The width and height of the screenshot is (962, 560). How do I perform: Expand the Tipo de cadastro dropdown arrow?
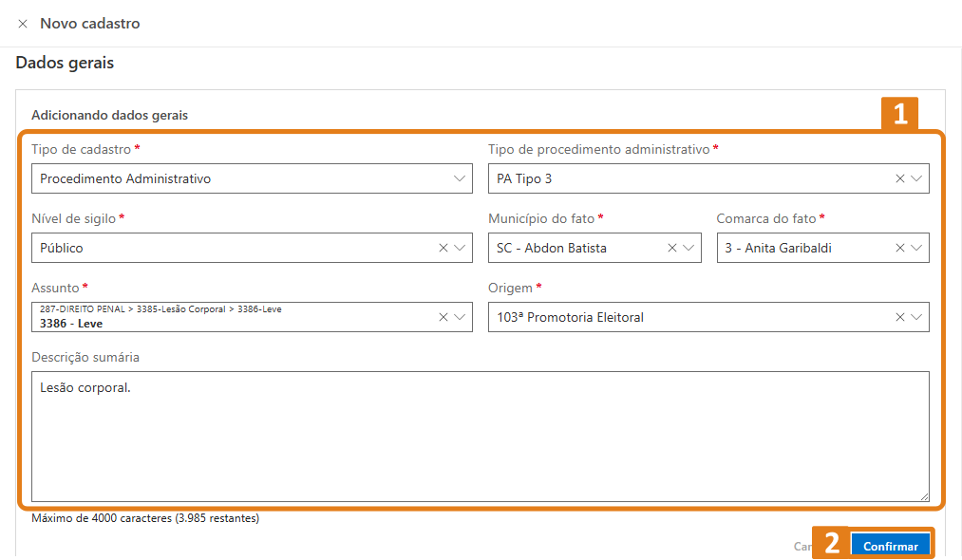click(x=460, y=178)
